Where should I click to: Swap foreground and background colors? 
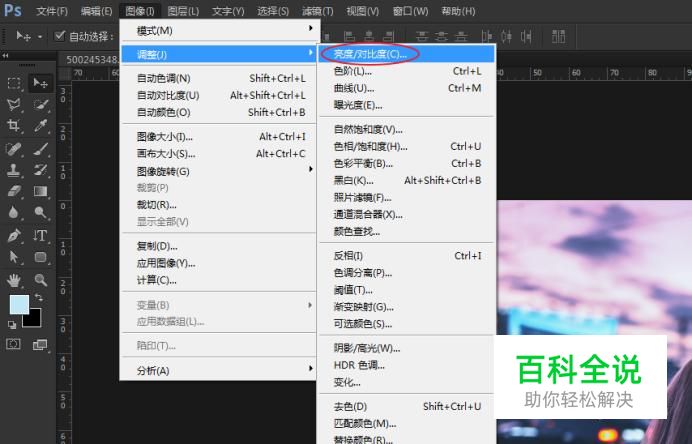[39, 297]
